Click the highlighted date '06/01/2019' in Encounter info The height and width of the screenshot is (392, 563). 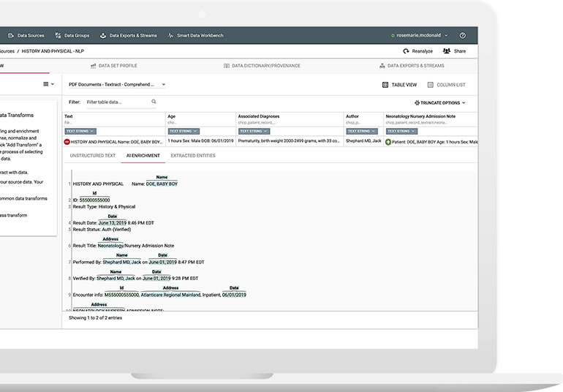point(234,295)
